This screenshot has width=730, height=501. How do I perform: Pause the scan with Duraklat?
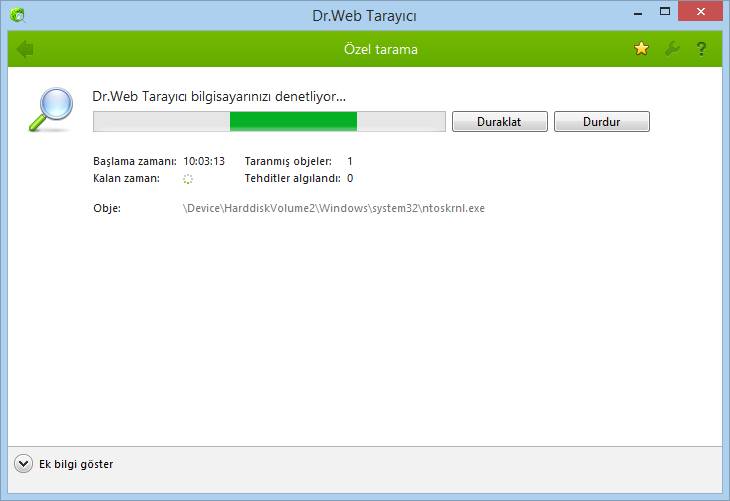[500, 122]
